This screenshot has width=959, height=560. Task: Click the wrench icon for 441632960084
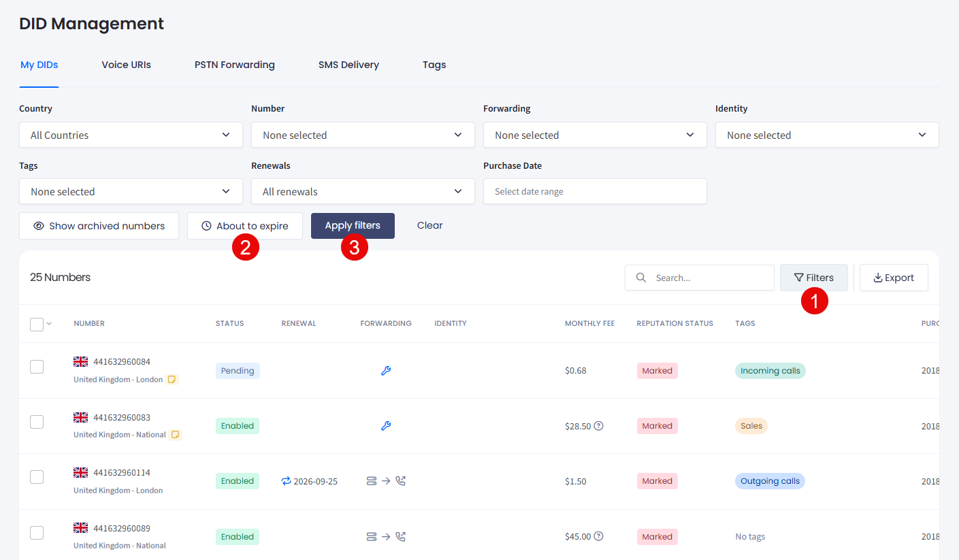(x=386, y=371)
